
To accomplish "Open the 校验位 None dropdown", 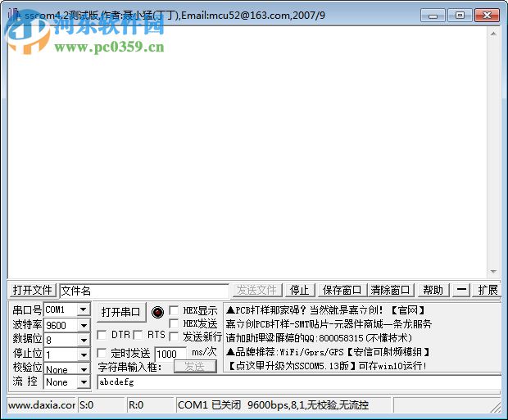I will point(84,369).
